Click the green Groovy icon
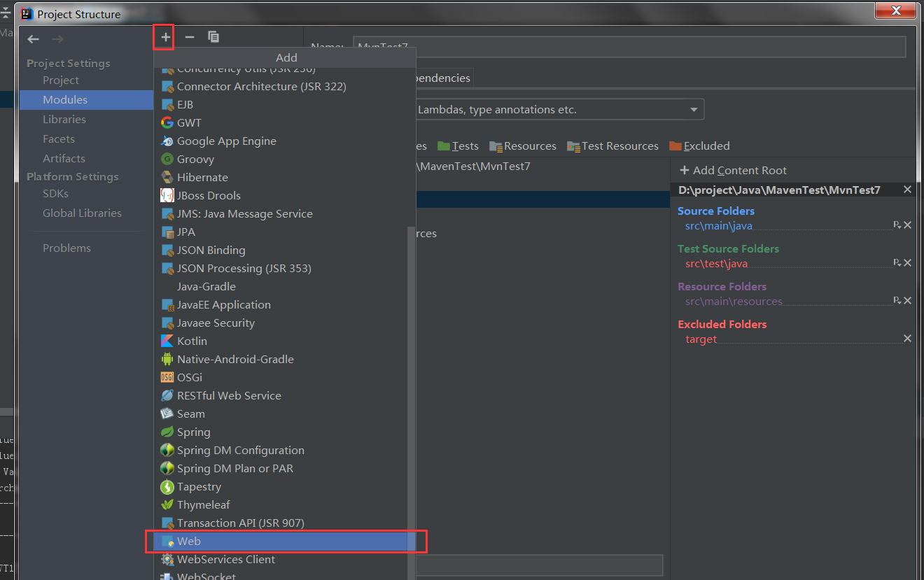This screenshot has width=924, height=580. 167,160
